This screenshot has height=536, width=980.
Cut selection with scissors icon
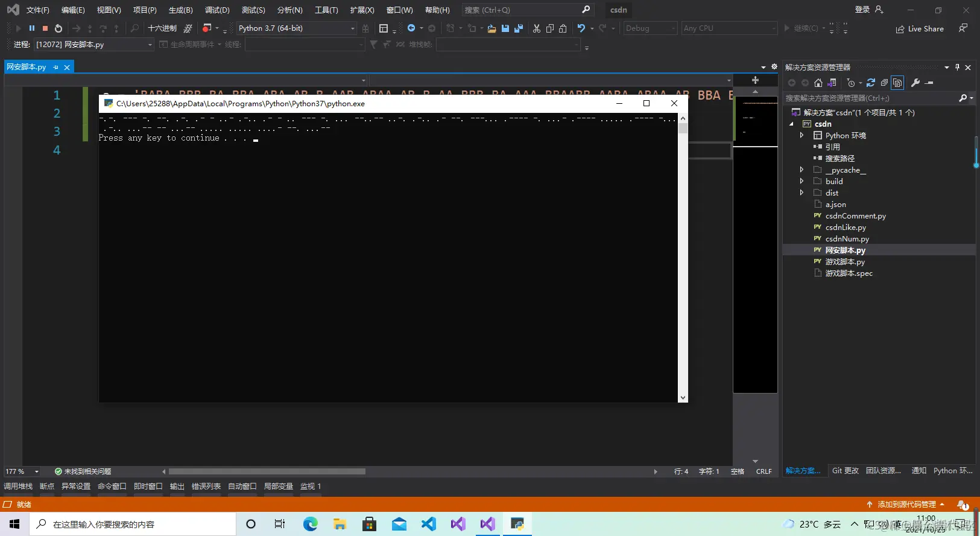[537, 28]
